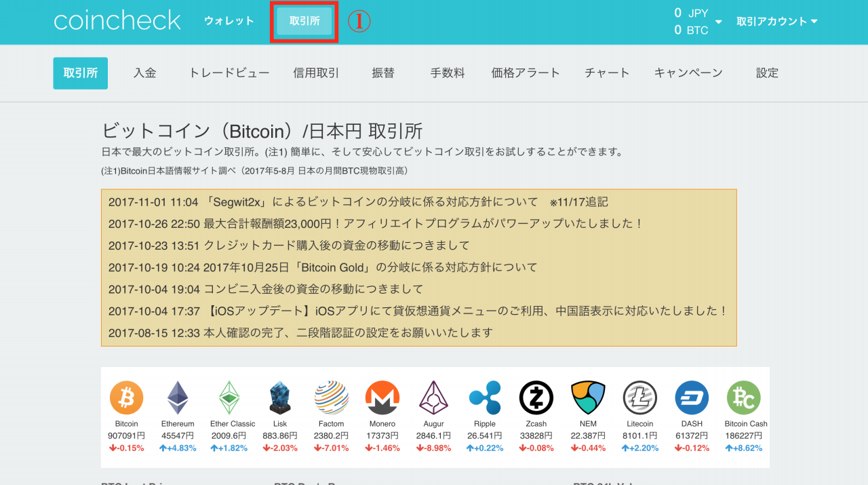This screenshot has height=485, width=868.
Task: Choose the Bitcoin Cash icon
Action: point(743,397)
